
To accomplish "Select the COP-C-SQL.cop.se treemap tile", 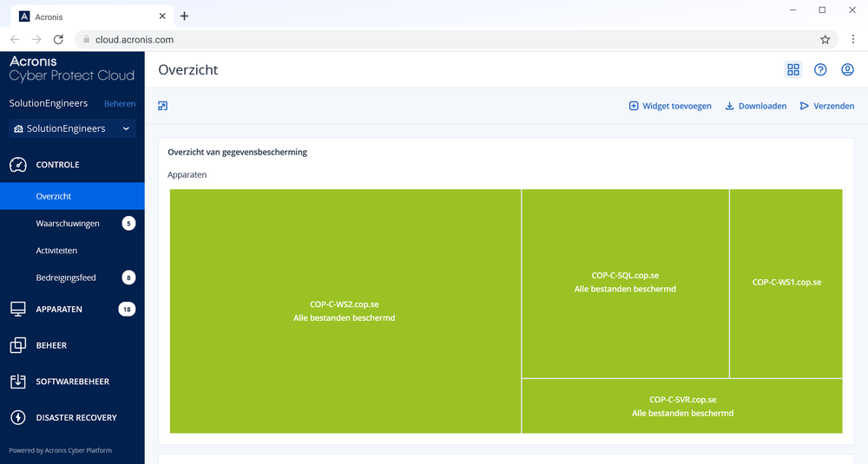I will coord(625,283).
